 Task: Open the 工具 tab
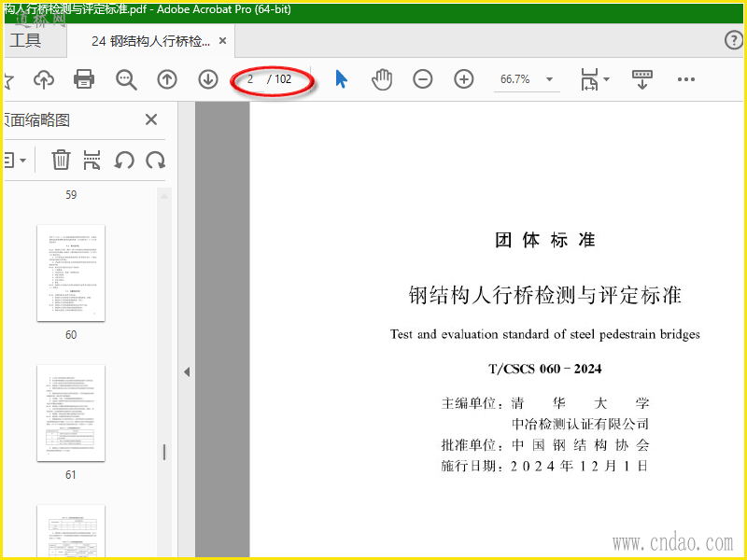click(x=26, y=40)
